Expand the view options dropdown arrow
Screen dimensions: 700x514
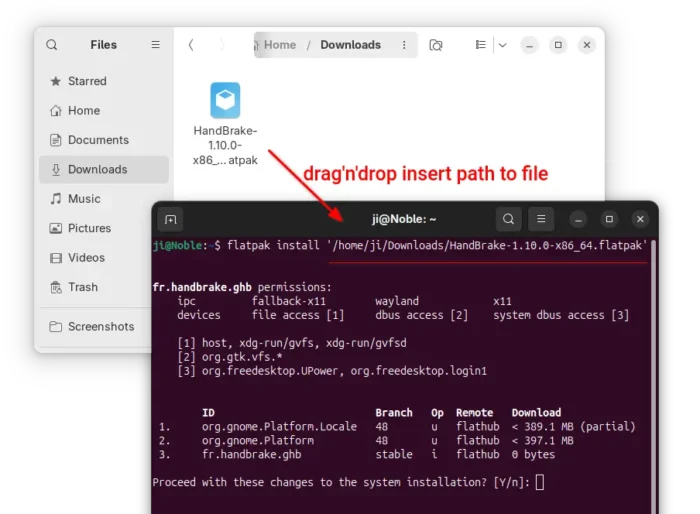tap(502, 45)
